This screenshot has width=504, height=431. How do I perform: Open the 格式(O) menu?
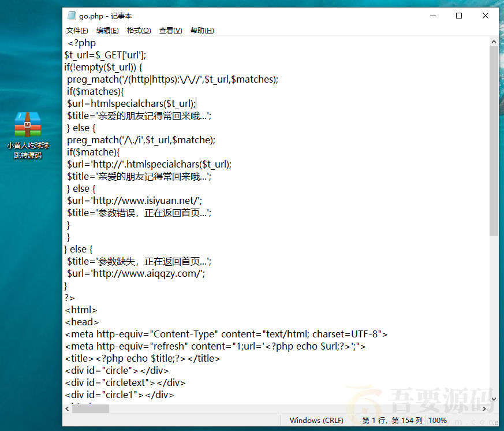[x=139, y=31]
